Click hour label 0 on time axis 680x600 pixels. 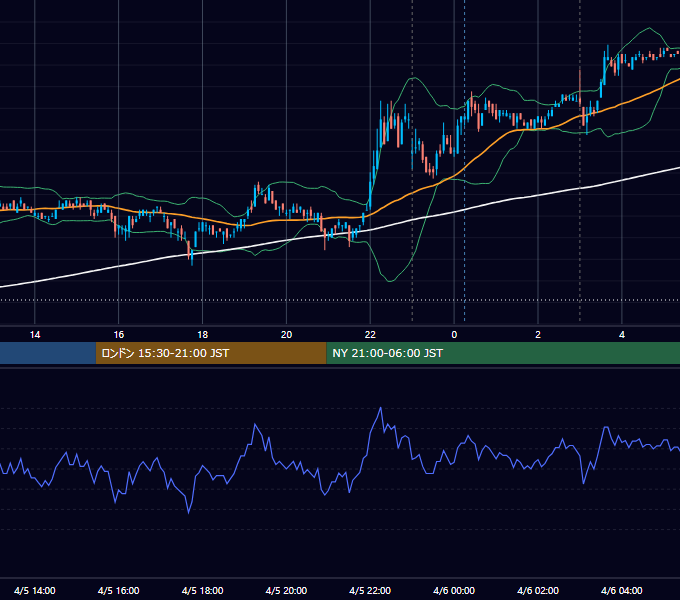tap(454, 335)
